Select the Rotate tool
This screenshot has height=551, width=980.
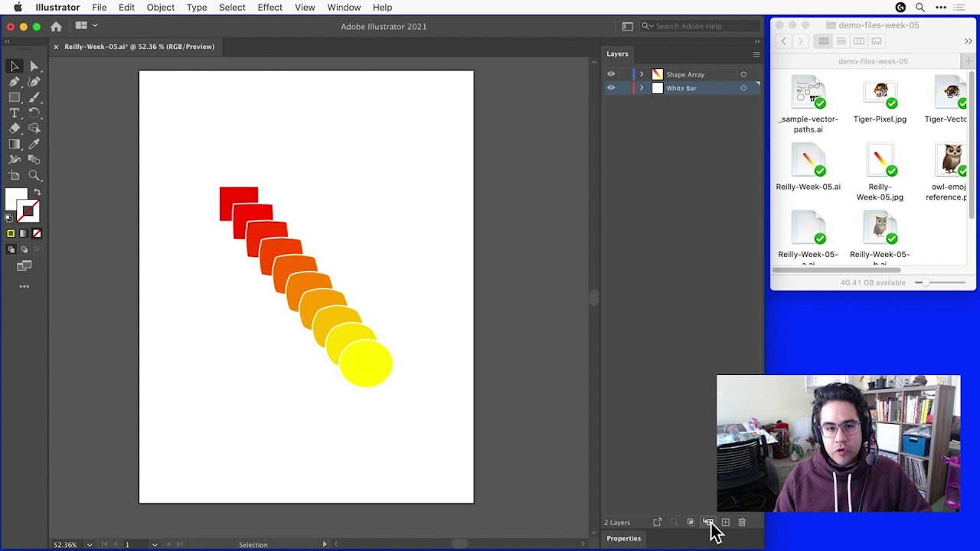pyautogui.click(x=34, y=113)
